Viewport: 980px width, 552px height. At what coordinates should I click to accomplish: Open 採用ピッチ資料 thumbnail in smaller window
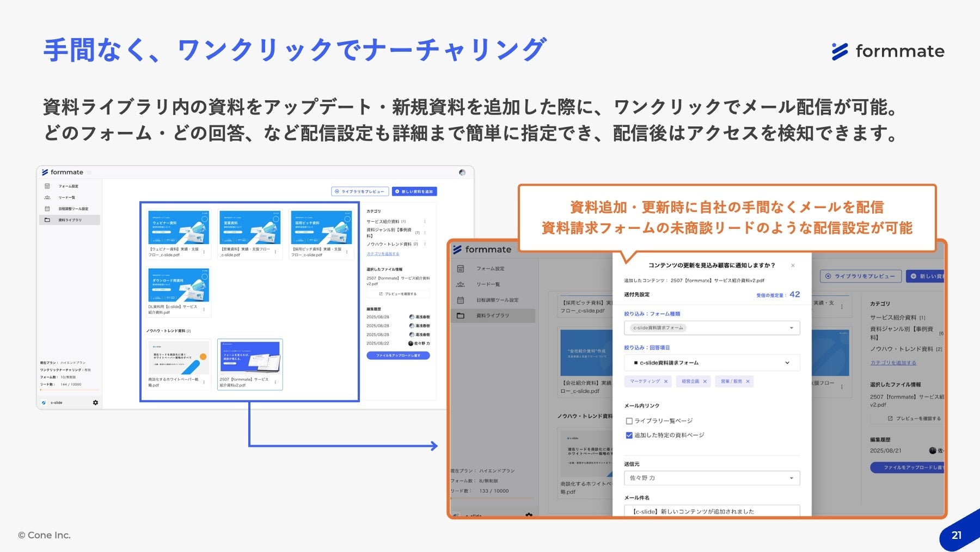tap(321, 228)
